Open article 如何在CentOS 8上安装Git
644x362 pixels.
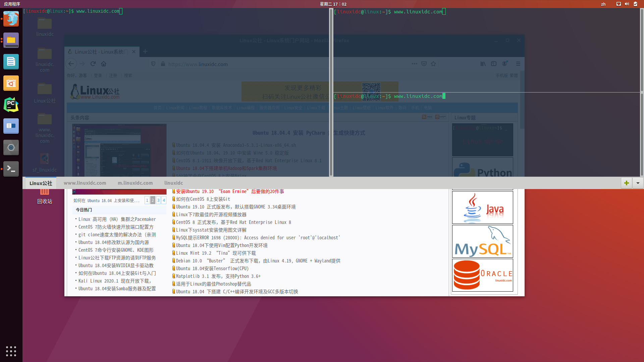(x=203, y=199)
